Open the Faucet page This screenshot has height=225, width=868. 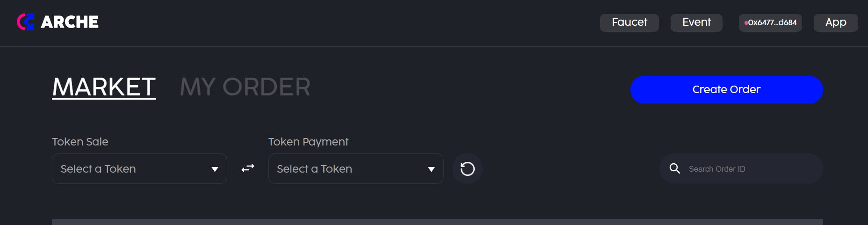[x=629, y=22]
